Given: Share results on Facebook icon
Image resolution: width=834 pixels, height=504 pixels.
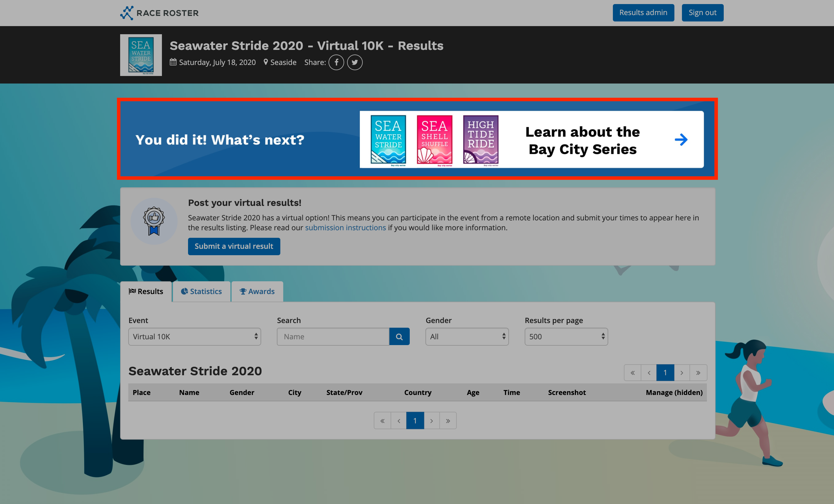Looking at the screenshot, I should [336, 62].
